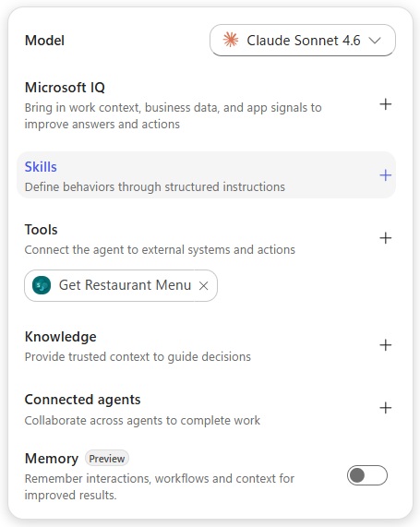
Task: Open the Claude Sonnet 4.6 model dropdown
Action: [x=302, y=41]
